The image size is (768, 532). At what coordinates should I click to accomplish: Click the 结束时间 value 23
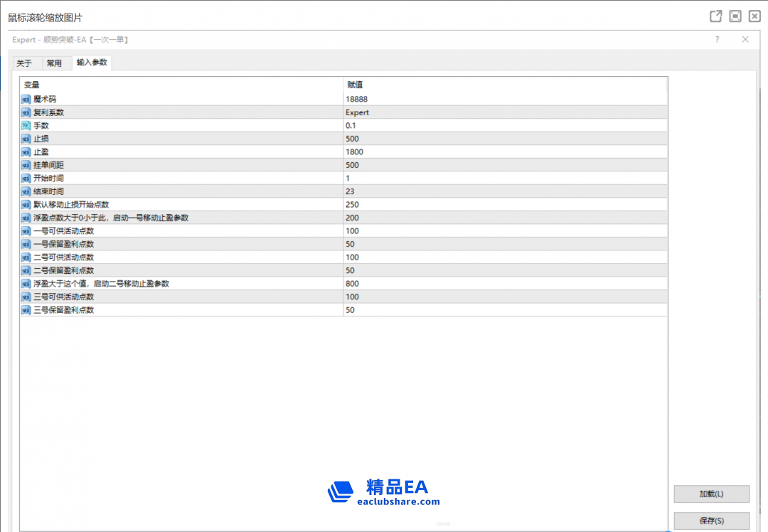[350, 191]
